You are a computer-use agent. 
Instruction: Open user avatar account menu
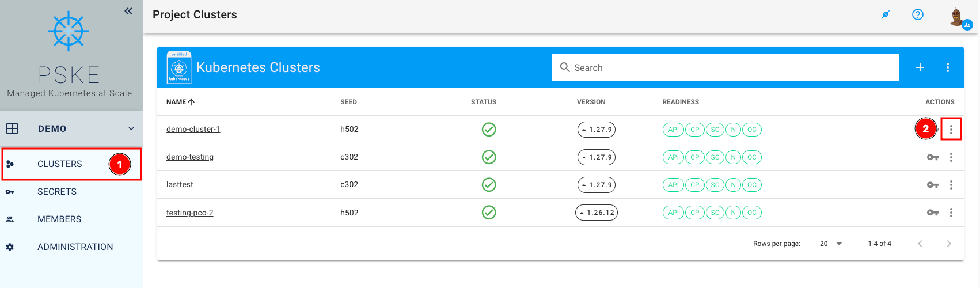[958, 17]
